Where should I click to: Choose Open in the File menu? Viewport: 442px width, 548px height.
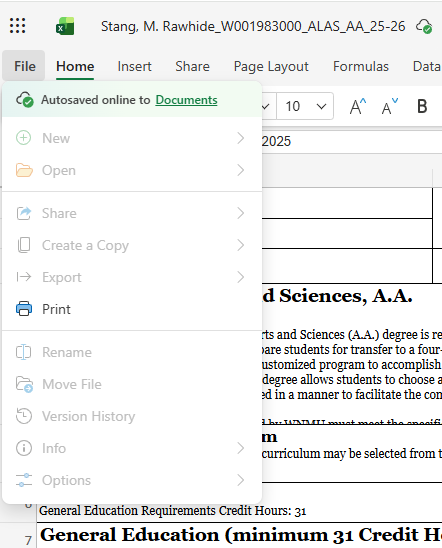[x=132, y=170]
